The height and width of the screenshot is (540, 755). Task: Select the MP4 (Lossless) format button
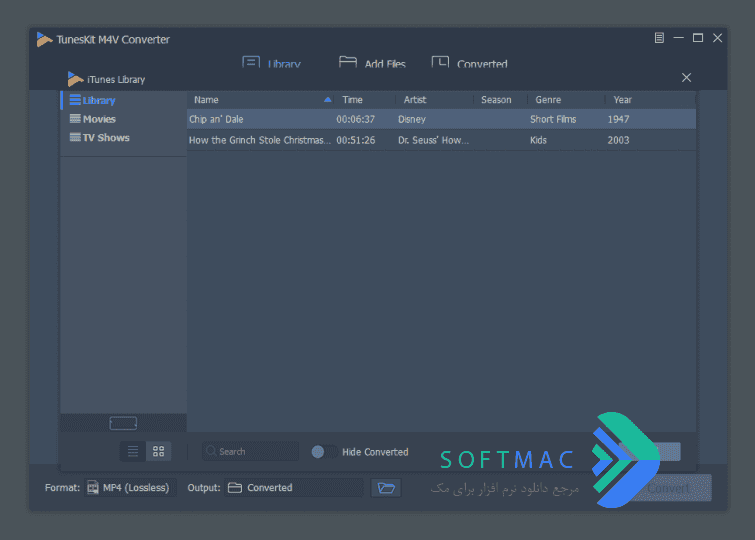click(130, 487)
